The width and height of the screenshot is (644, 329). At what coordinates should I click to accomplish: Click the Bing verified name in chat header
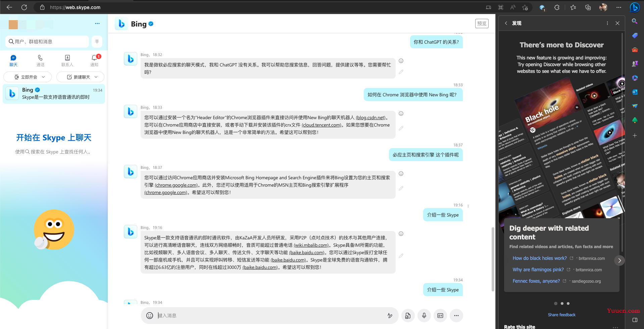[142, 24]
